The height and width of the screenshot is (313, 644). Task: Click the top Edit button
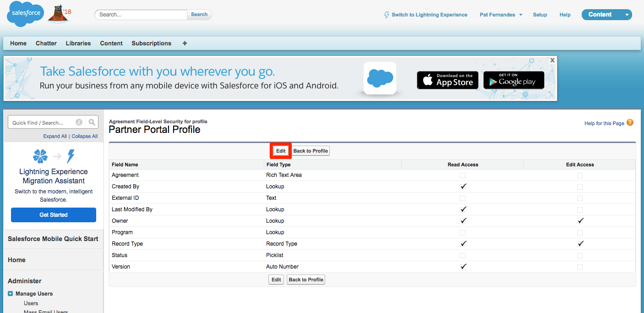(x=281, y=151)
